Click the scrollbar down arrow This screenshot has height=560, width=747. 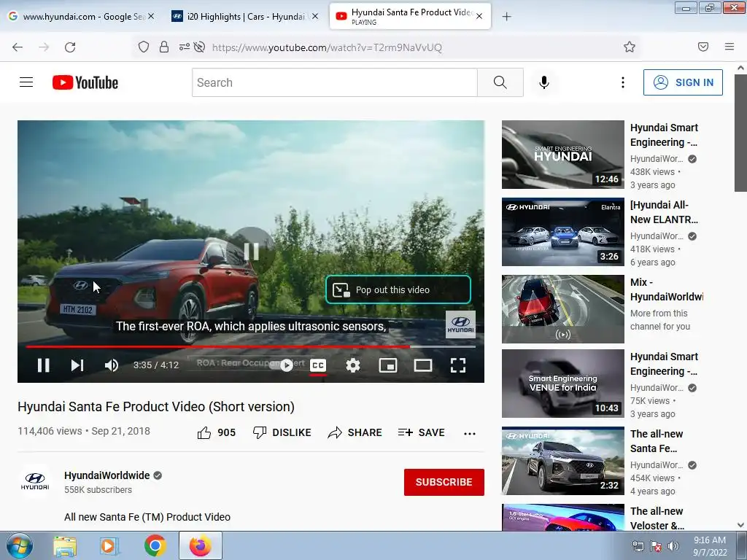coord(740,525)
